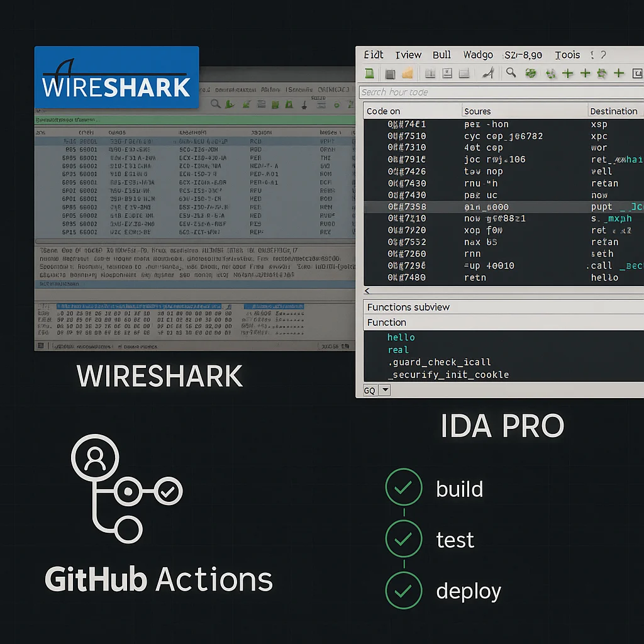Click the small icon starting Wireshark status bar
This screenshot has height=644, width=644.
click(x=41, y=346)
